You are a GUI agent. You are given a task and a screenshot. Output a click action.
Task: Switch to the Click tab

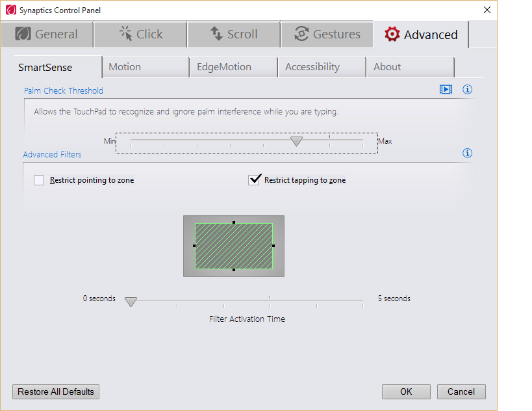point(140,34)
